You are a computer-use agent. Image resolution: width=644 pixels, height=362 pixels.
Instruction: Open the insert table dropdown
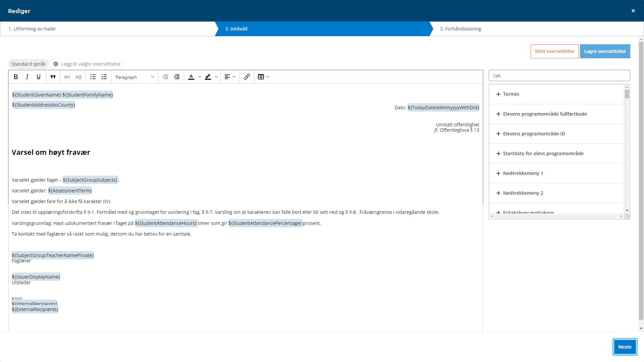[x=264, y=77]
